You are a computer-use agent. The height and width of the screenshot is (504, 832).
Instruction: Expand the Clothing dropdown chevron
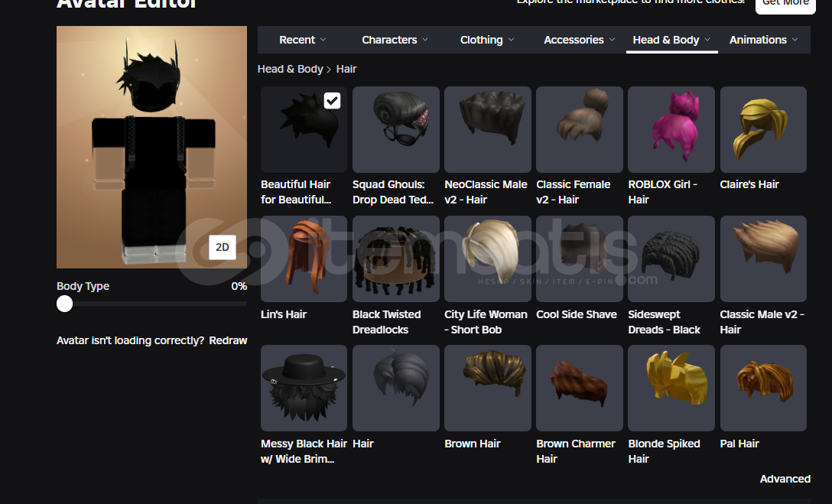coord(511,40)
